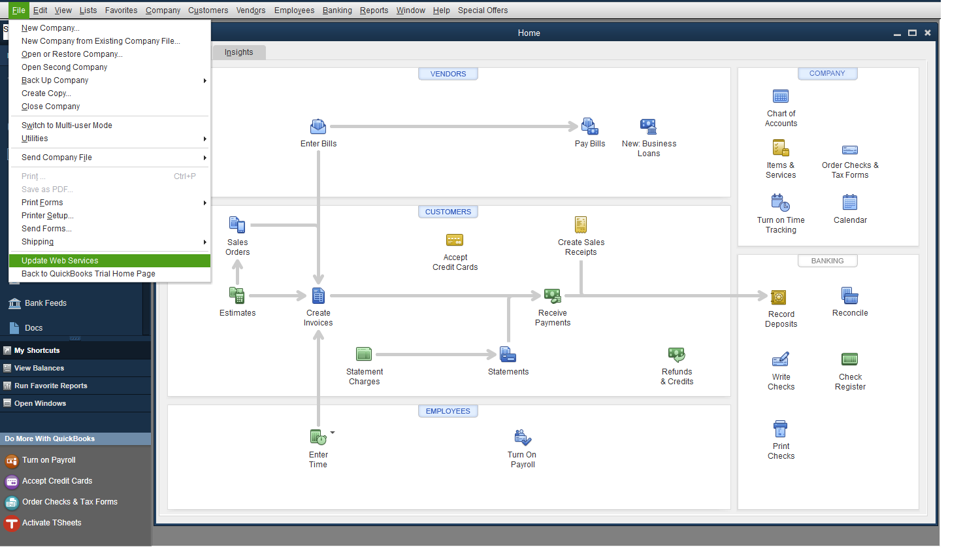Viewport: 980px width, 547px height.
Task: Open the Chart of Accounts icon
Action: click(781, 97)
